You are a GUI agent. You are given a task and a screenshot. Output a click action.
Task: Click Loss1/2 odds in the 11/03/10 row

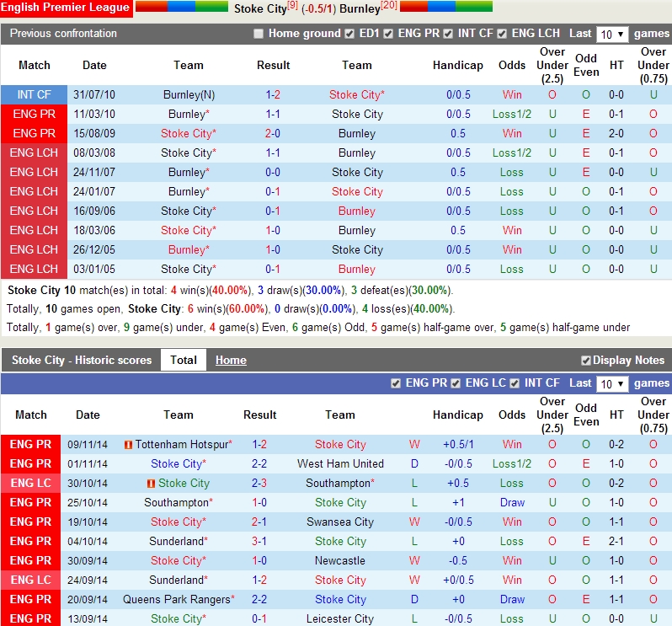[x=512, y=114]
